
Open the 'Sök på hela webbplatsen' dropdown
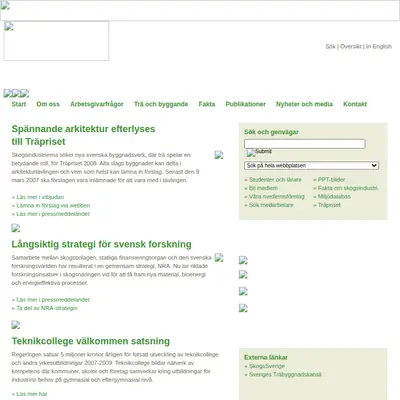[x=311, y=165]
